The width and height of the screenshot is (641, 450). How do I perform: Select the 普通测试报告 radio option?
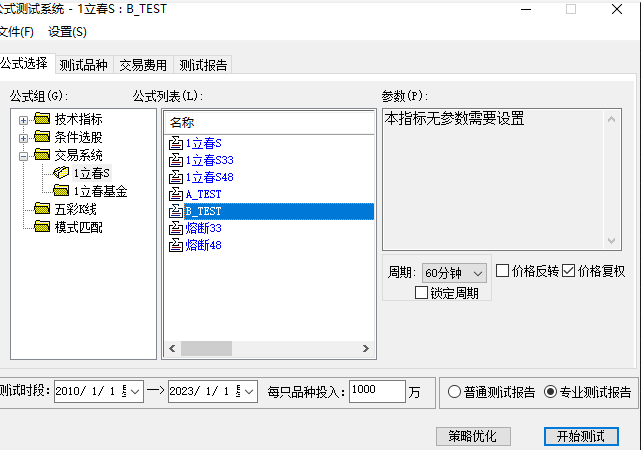pos(454,392)
